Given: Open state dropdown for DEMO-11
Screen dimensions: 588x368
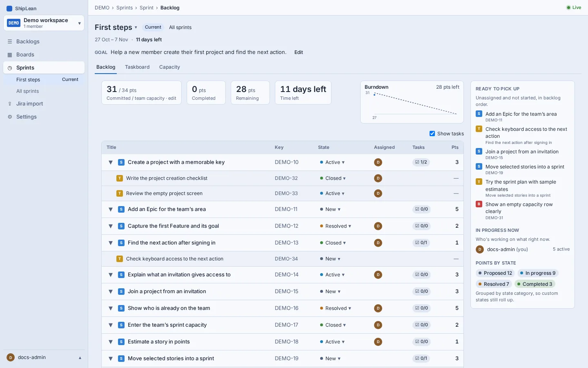Looking at the screenshot, I should pos(330,209).
